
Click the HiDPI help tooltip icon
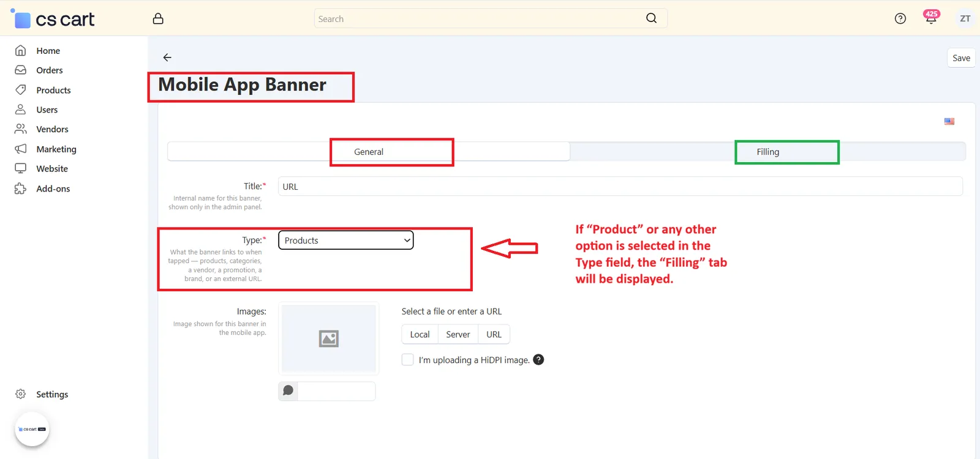coord(538,360)
